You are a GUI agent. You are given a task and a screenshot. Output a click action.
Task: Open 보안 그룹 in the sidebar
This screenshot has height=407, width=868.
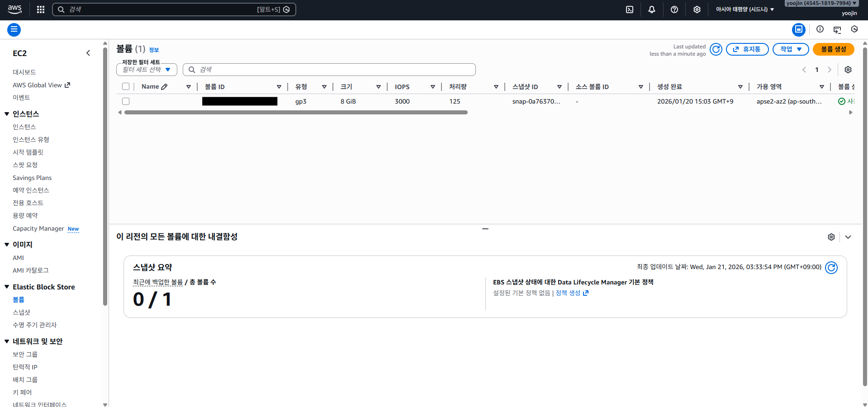tap(25, 354)
